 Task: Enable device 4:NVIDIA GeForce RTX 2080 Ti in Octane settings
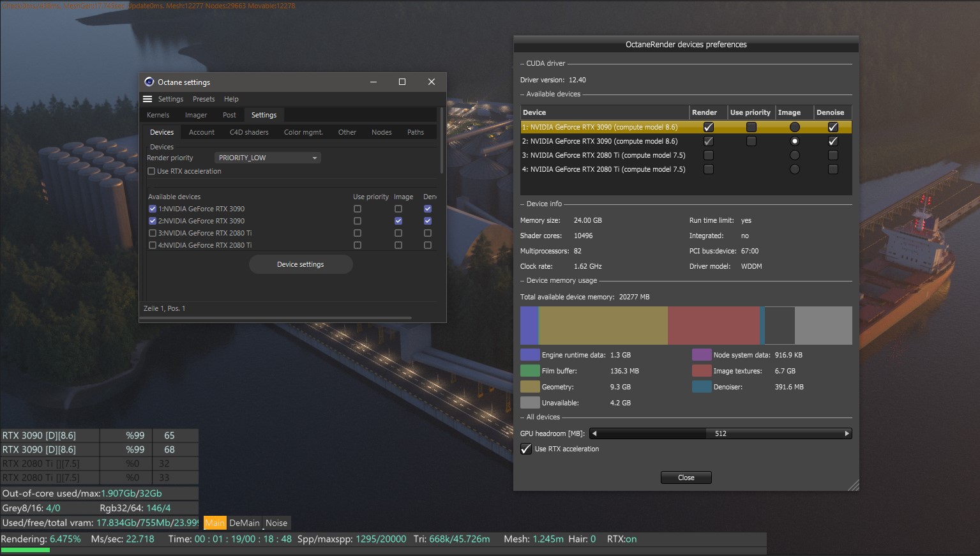pyautogui.click(x=153, y=245)
